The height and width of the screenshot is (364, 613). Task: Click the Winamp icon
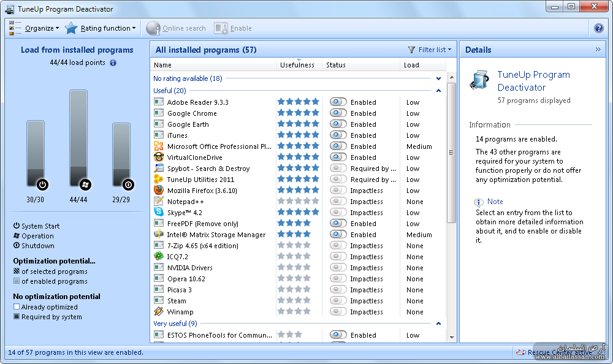(x=159, y=312)
